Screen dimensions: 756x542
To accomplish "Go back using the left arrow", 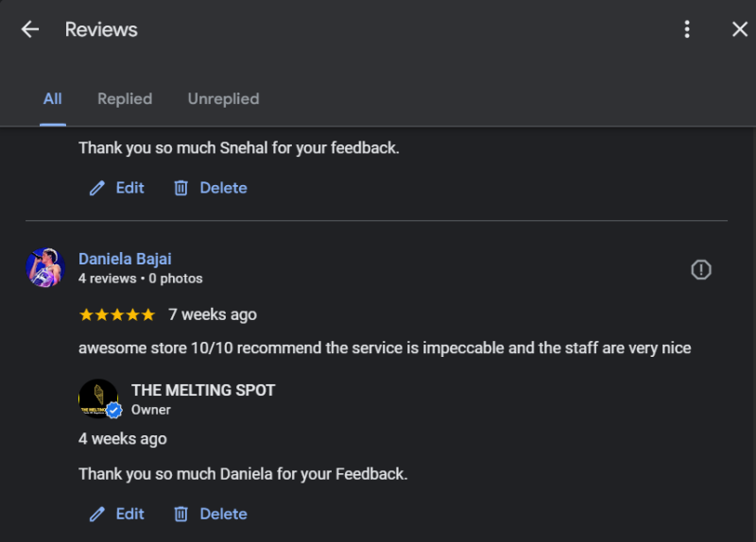I will tap(30, 29).
